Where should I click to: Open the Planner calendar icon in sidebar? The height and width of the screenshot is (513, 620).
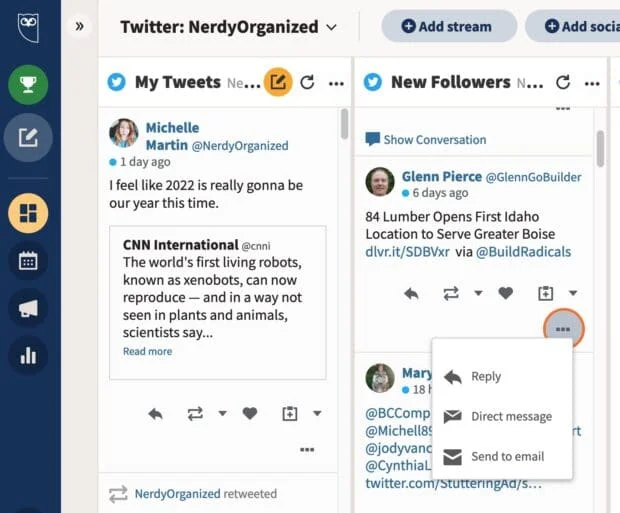point(28,261)
